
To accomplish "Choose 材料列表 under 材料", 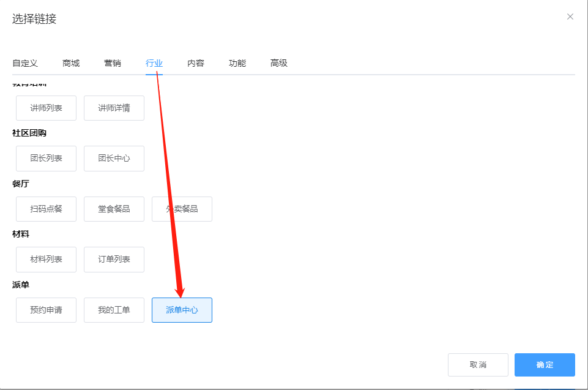I will coord(45,259).
